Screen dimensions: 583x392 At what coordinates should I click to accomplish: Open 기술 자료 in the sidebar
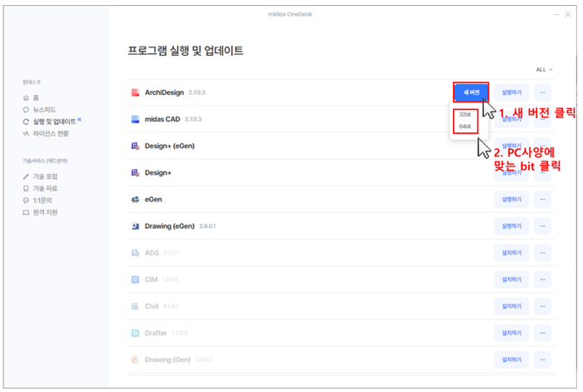coord(45,188)
